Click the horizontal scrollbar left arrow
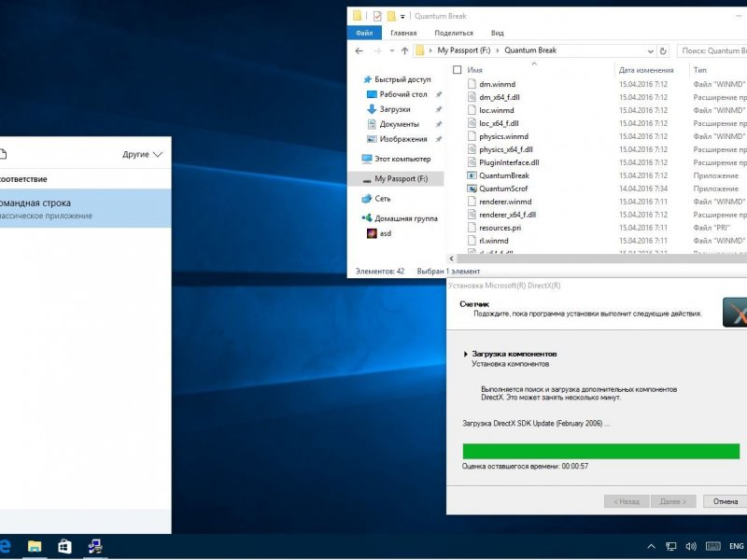 point(452,259)
